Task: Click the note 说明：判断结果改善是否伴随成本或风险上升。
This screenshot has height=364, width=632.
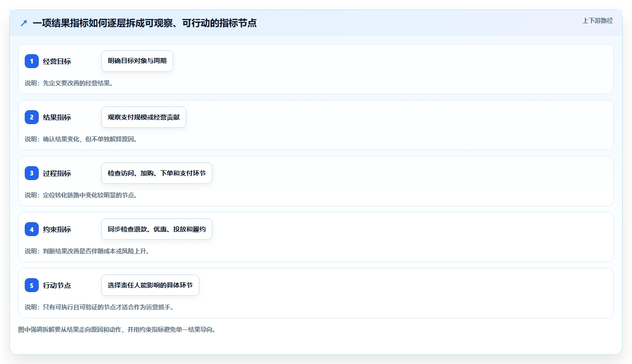Action: [x=87, y=251]
